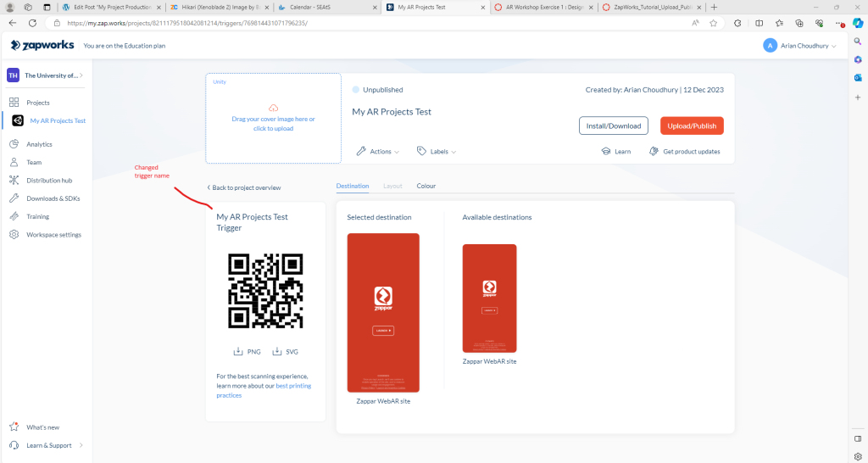
Task: Click the Downloads & SDKs icon
Action: (14, 198)
